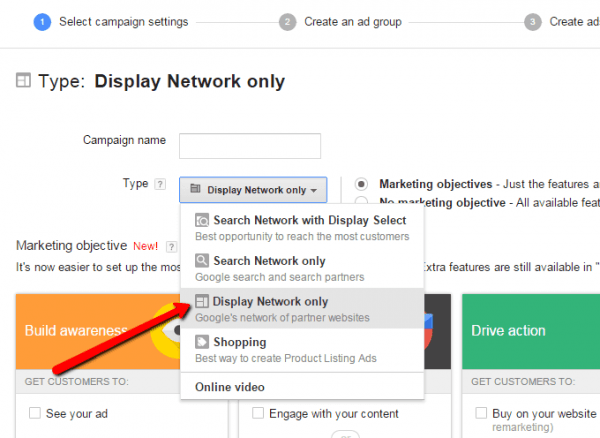Click the No marketing objective label text

tap(442, 202)
